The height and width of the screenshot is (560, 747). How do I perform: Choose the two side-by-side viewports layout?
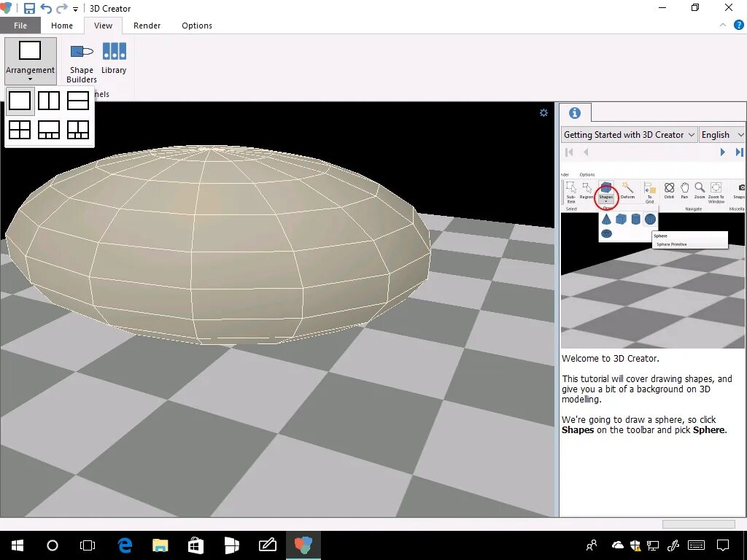pos(49,101)
